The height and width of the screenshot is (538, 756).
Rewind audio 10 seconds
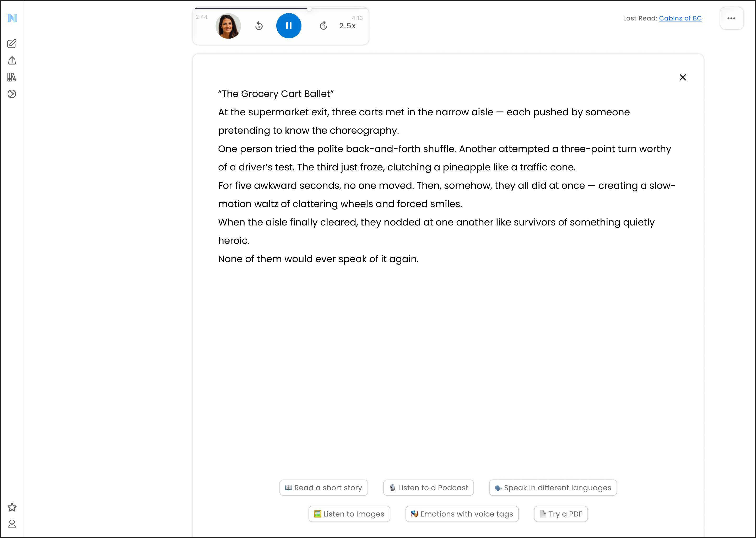pyautogui.click(x=259, y=26)
